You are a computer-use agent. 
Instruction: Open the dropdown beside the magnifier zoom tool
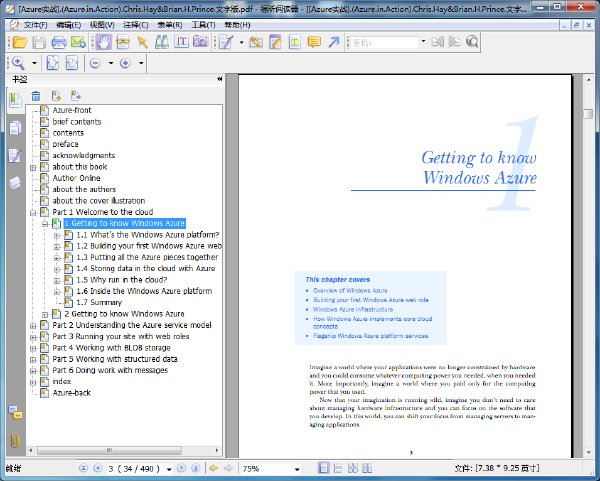point(34,63)
